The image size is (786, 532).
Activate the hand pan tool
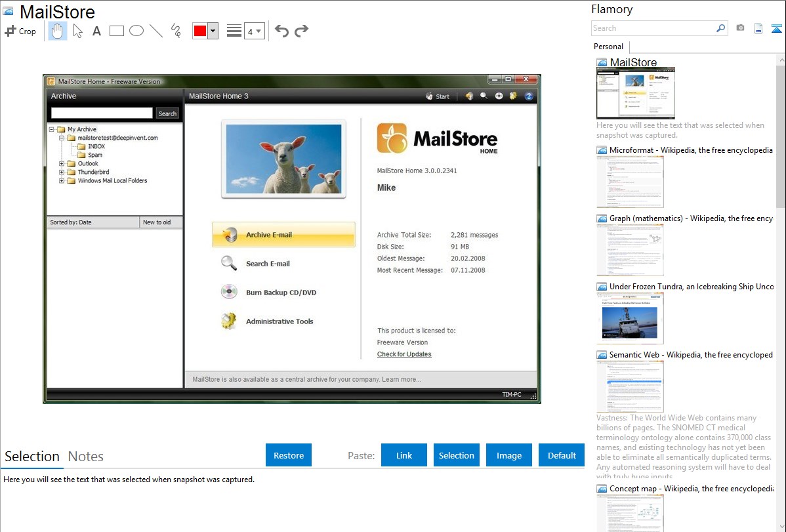[x=57, y=31]
